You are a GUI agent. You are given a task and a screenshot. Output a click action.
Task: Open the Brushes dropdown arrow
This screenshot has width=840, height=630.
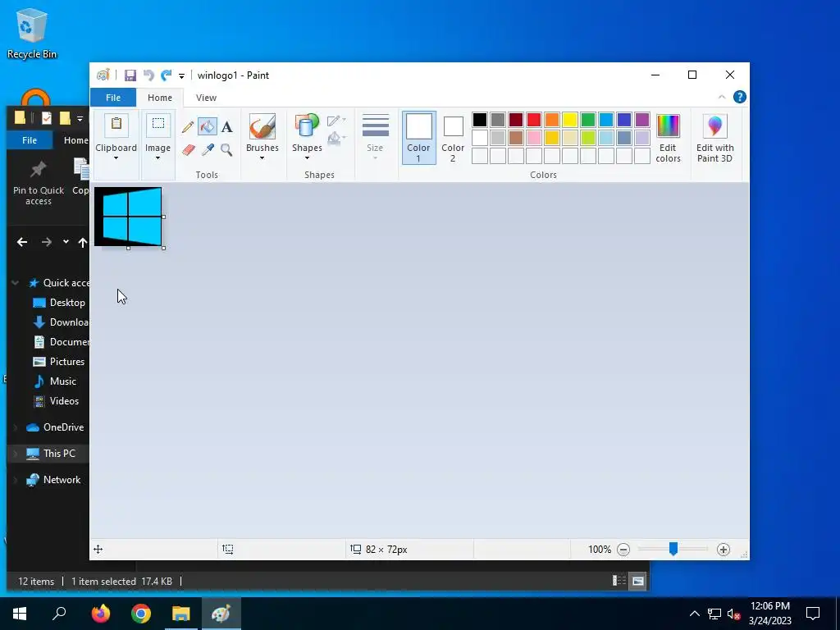[262, 158]
